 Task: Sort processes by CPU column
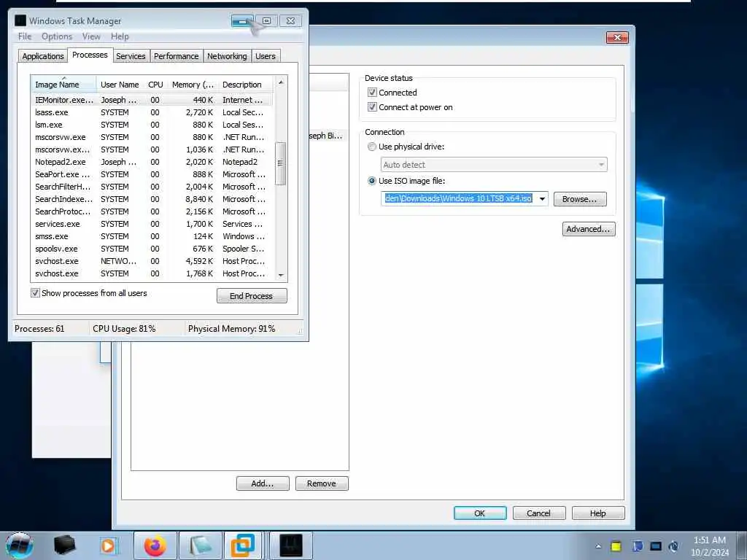pyautogui.click(x=155, y=85)
